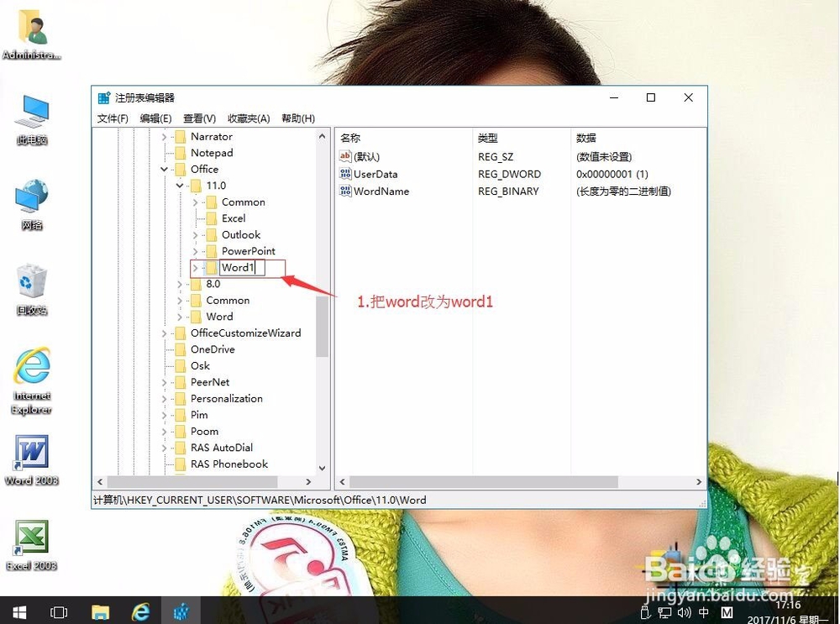The height and width of the screenshot is (624, 840).
Task: Click the Narrator folder icon
Action: click(181, 137)
